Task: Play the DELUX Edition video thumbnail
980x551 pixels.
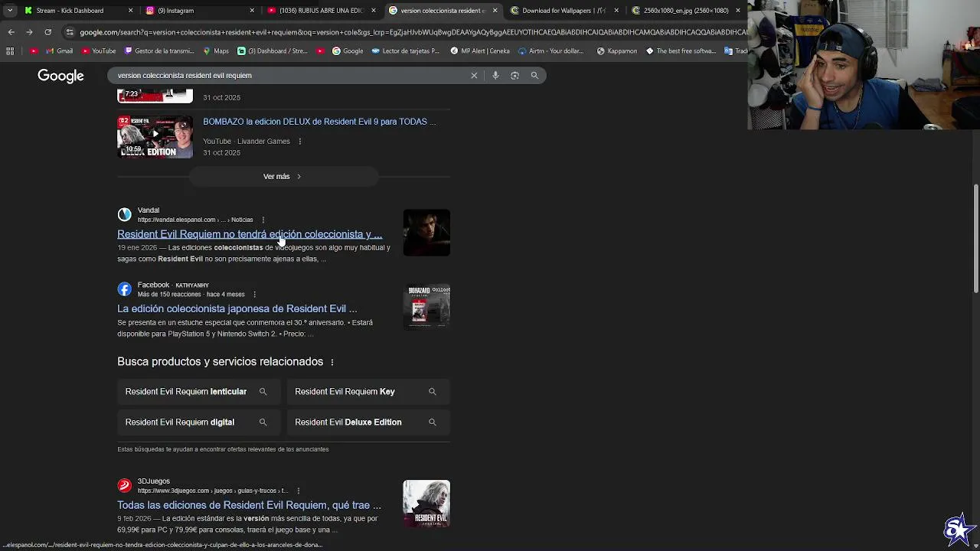Action: pyautogui.click(x=155, y=137)
